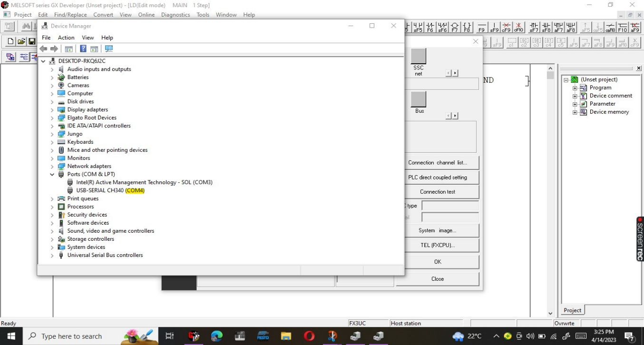Expand the Audio inputs and outputs node
The height and width of the screenshot is (345, 644).
[52, 69]
